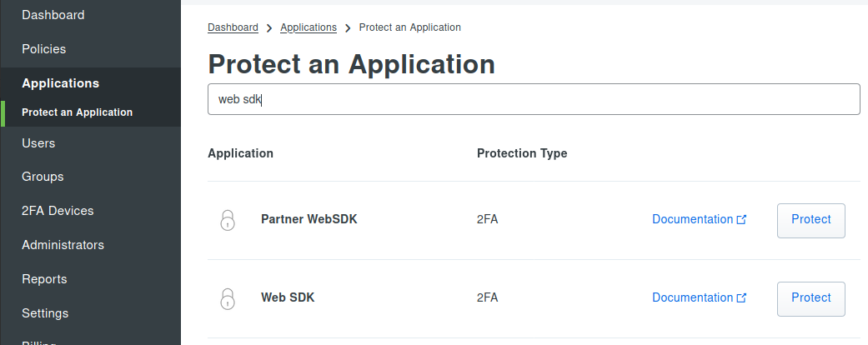Click Protect for Partner WebSDK
868x345 pixels.
811,221
